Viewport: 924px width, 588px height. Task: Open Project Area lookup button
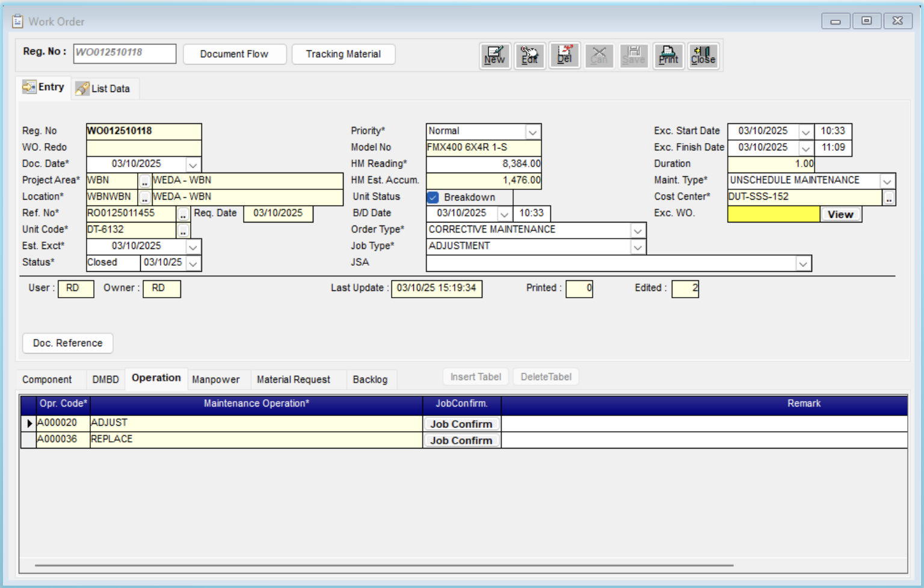145,181
